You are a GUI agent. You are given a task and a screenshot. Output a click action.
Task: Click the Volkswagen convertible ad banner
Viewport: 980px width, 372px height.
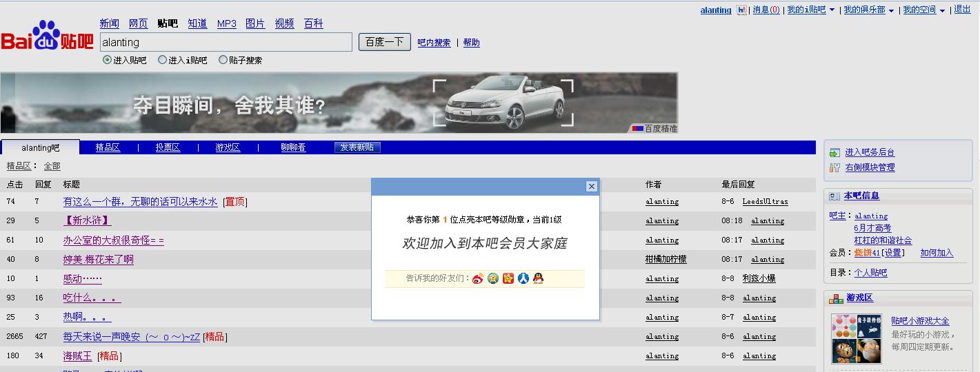[339, 103]
